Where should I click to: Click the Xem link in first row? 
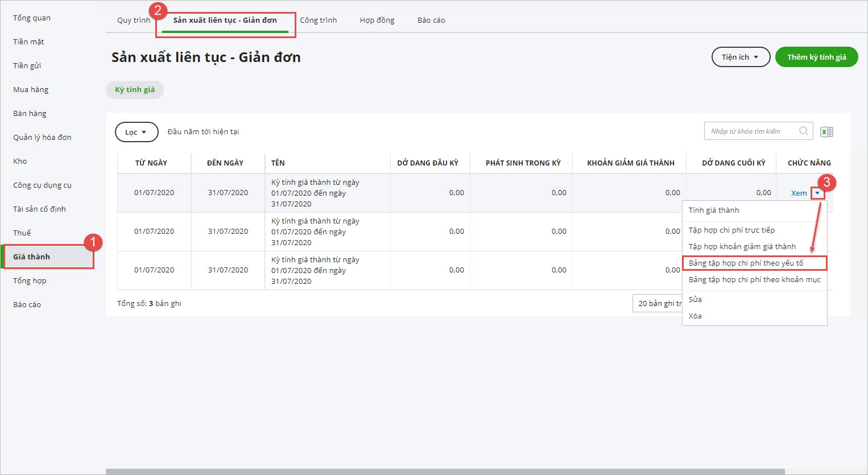point(799,193)
